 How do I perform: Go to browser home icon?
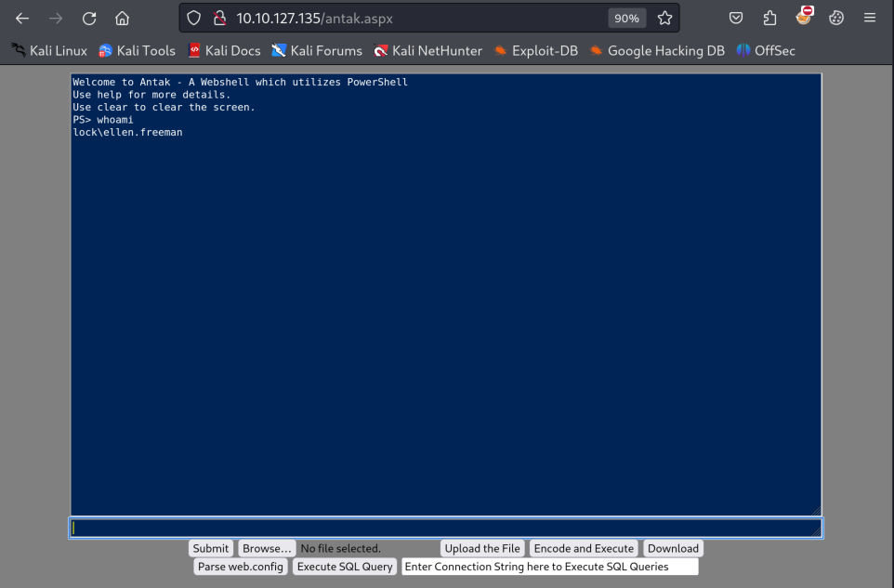122,18
